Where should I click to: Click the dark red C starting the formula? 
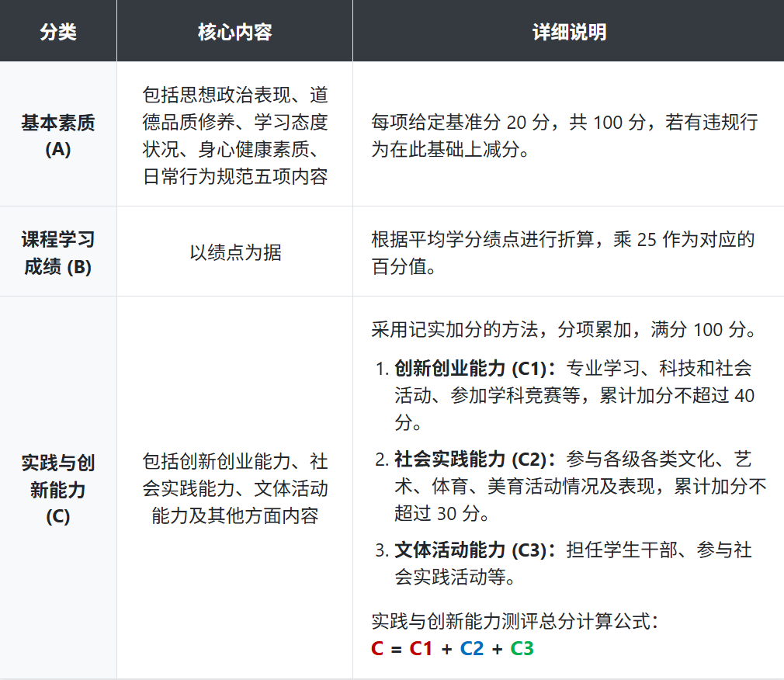pyautogui.click(x=377, y=648)
